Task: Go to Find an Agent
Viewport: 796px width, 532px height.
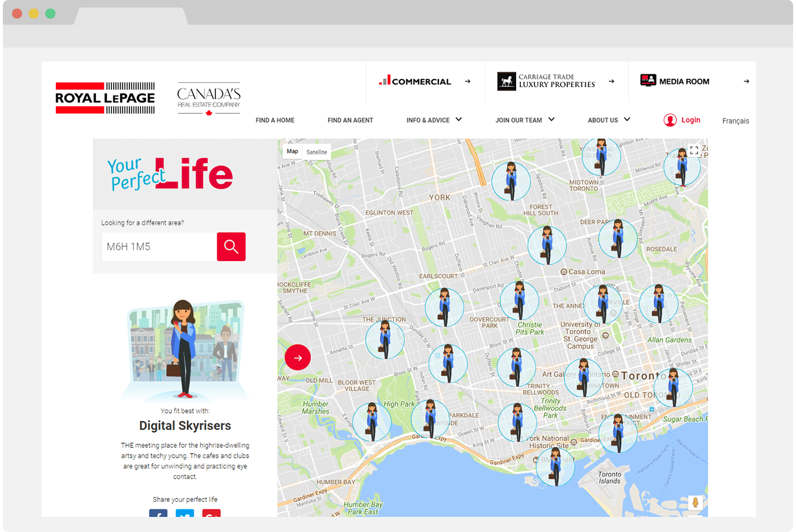Action: (x=350, y=121)
